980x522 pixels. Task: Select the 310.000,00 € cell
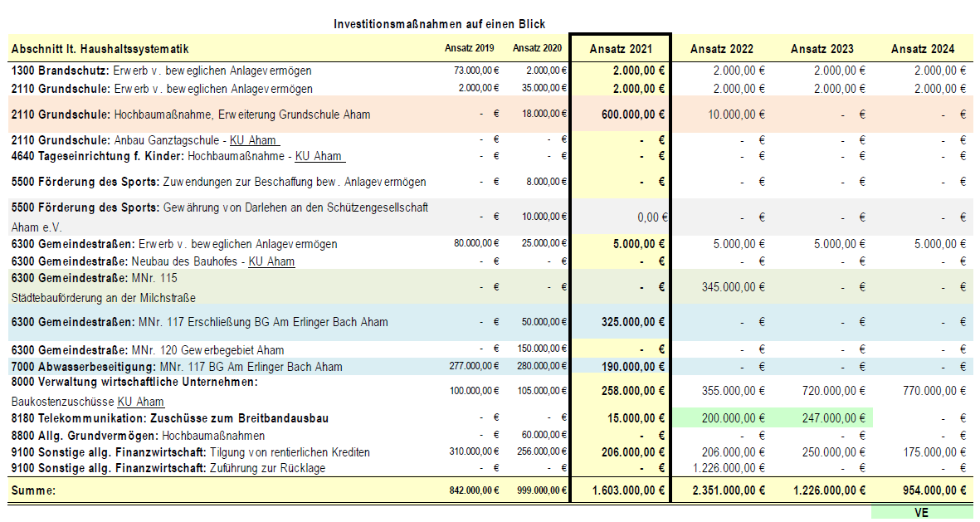click(474, 451)
